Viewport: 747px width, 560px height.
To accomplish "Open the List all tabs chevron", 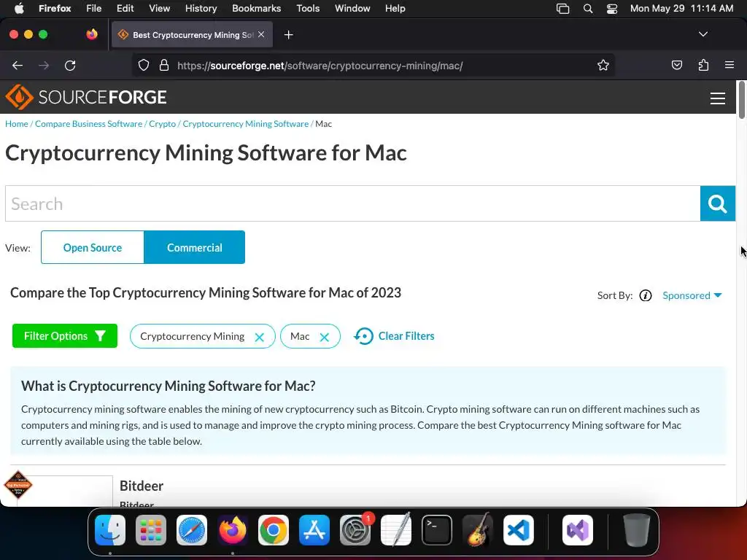I will tap(703, 34).
